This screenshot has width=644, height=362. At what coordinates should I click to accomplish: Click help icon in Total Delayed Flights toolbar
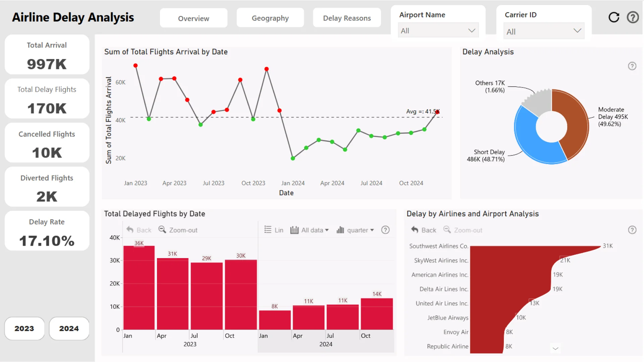coord(385,230)
